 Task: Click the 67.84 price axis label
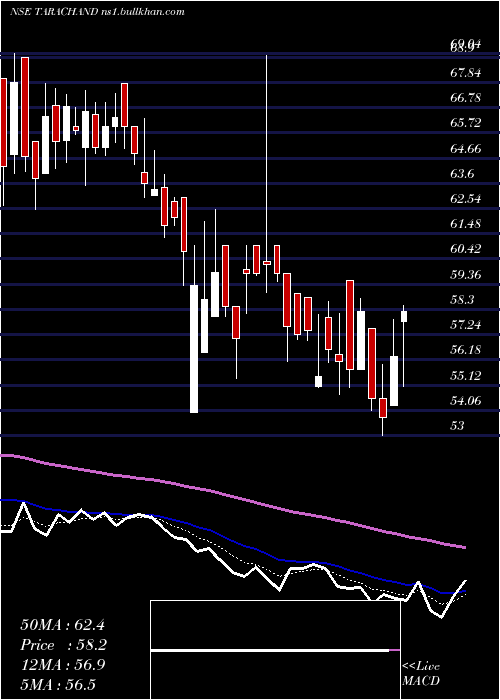point(466,72)
